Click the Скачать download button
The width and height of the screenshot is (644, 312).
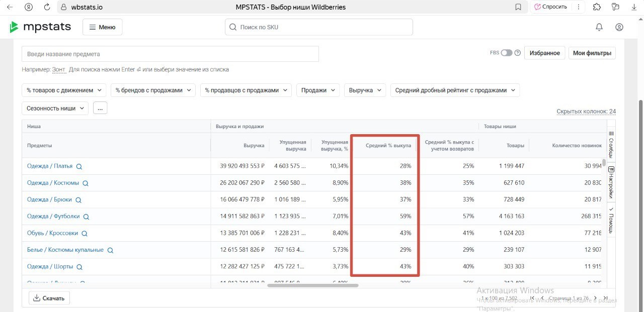coord(48,297)
